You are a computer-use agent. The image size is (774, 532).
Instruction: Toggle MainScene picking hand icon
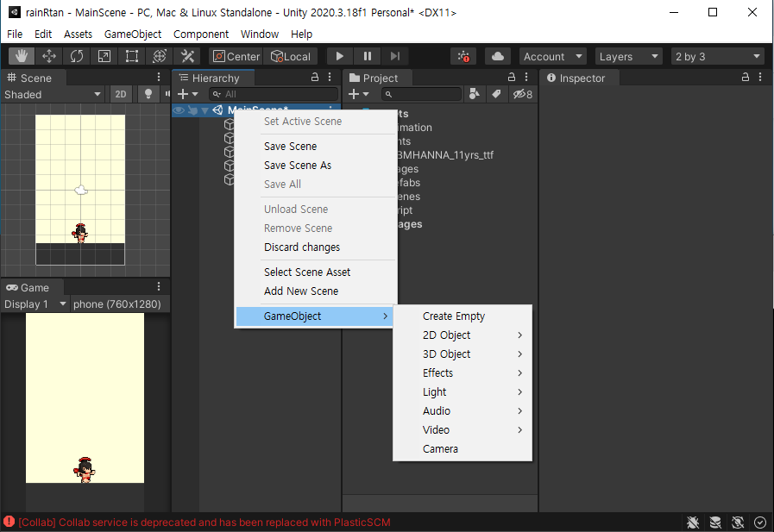point(193,110)
